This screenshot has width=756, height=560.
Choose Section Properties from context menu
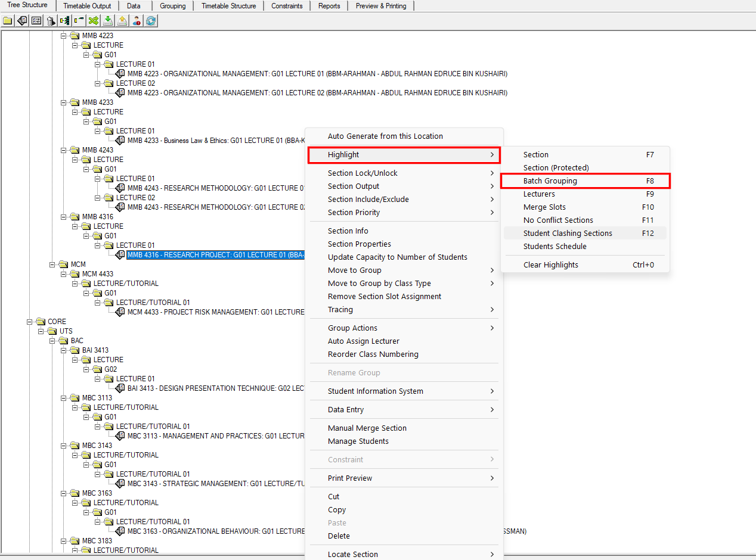[x=404, y=244]
